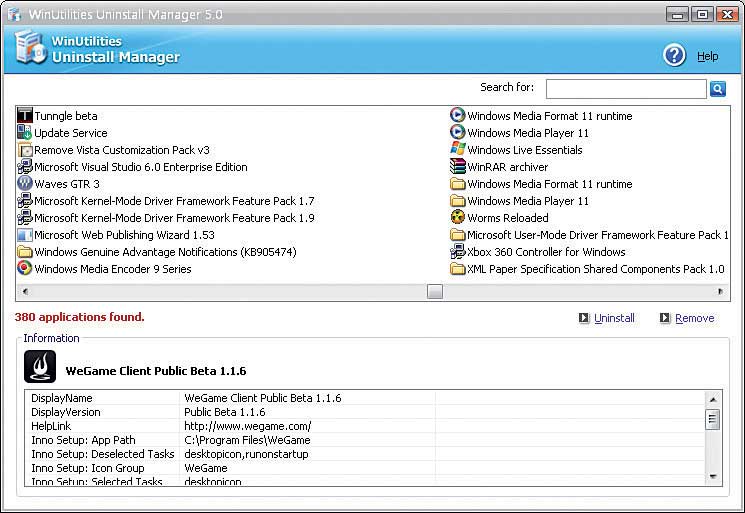Click Windows Media Player 11 player icon
745x513 pixels.
click(x=458, y=133)
